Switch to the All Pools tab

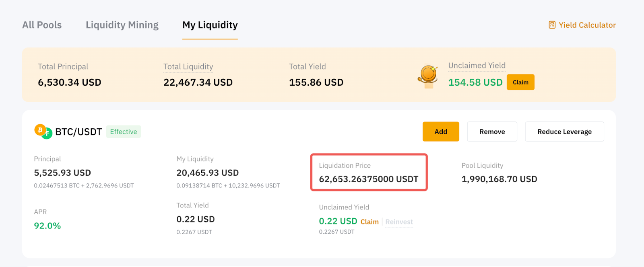point(42,25)
